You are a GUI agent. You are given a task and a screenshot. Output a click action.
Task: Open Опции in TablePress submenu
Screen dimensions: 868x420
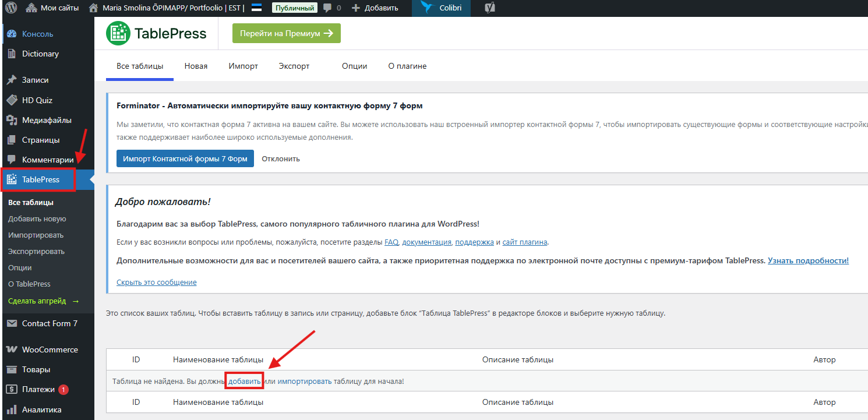(20, 268)
